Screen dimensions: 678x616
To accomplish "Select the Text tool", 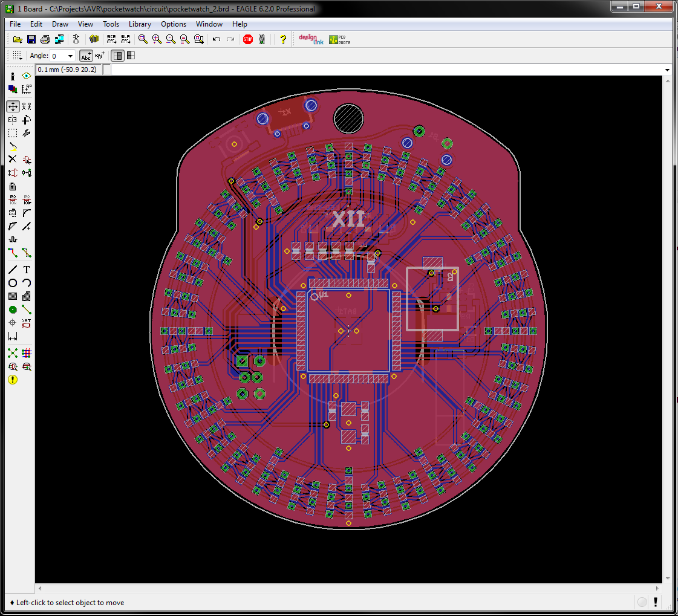I will [27, 270].
